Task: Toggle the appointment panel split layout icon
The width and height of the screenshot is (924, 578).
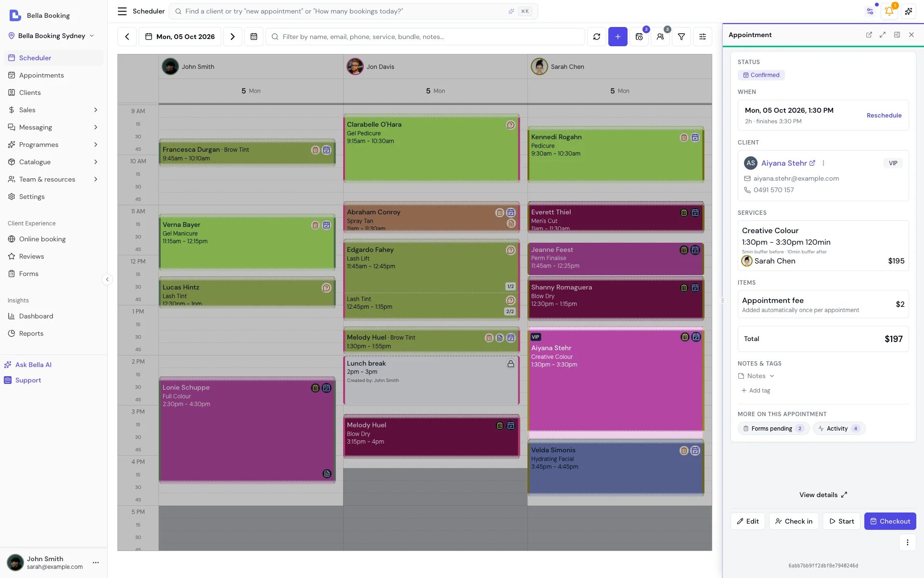Action: 897,35
